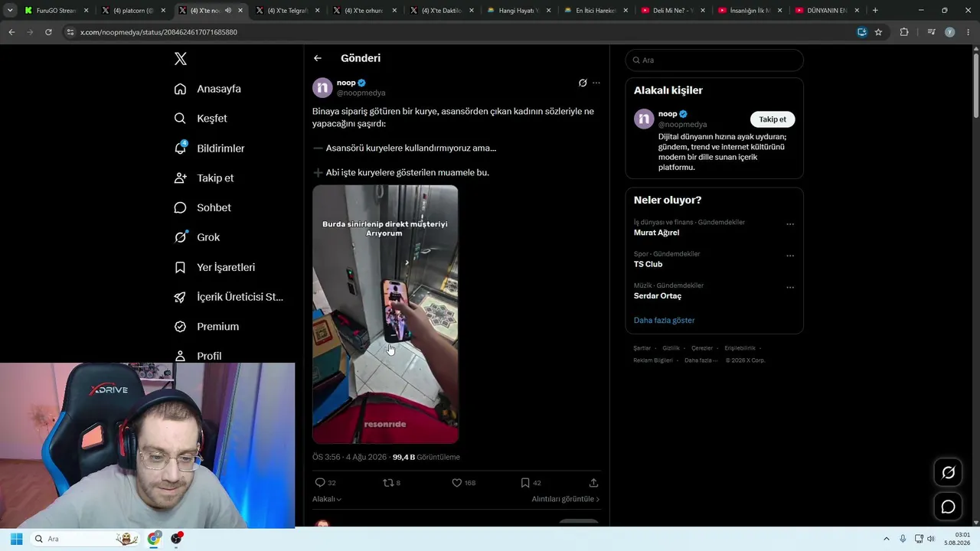Open Chrome from the taskbar
Screen dimensions: 980x551
coord(154,539)
